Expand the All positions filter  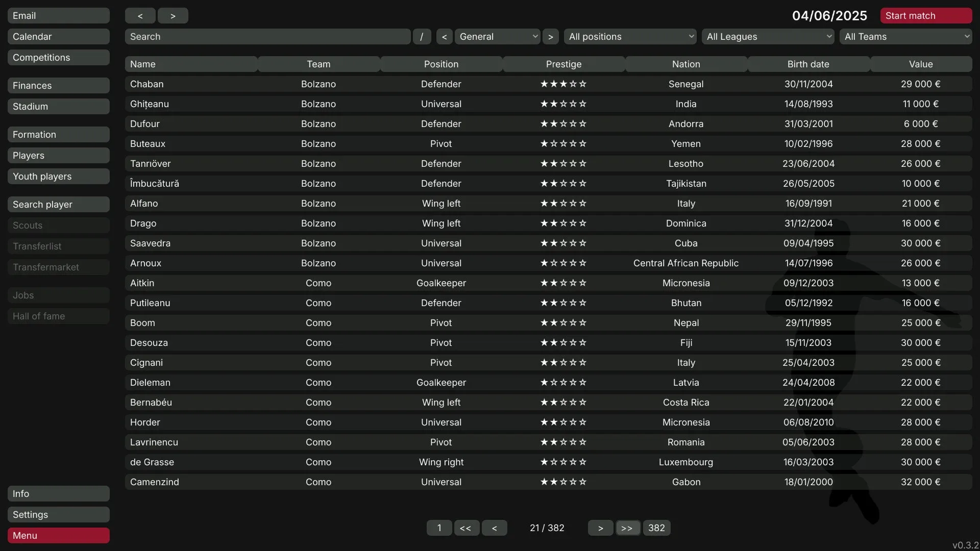[x=630, y=37]
